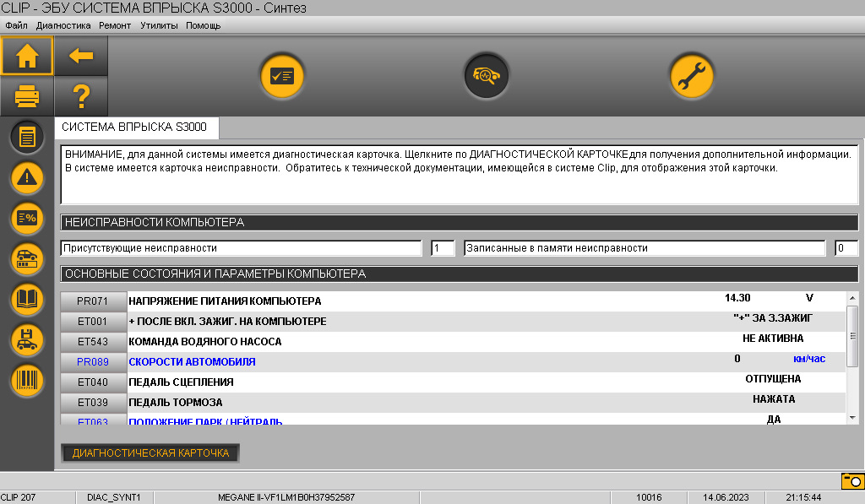
Task: Open the checklist icon in top toolbar
Action: [x=282, y=76]
